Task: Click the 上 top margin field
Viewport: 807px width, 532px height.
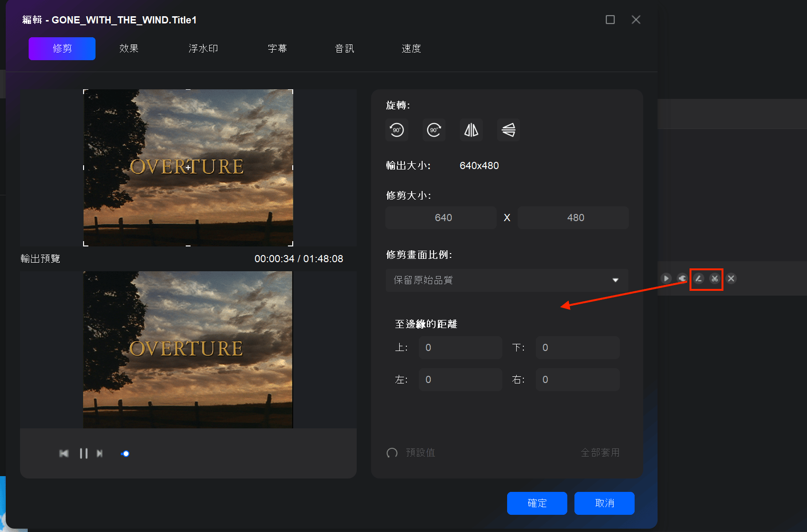Action: click(461, 348)
